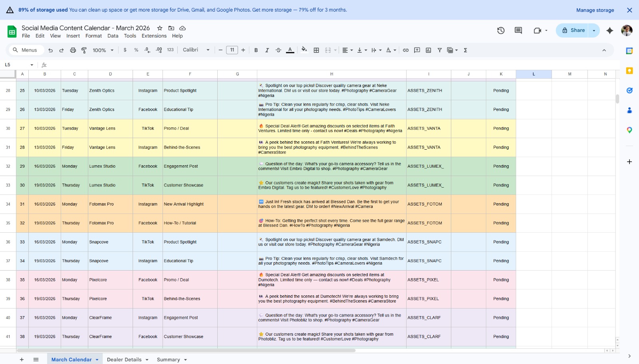Check the cloud document status icon
This screenshot has height=364, width=639.
[183, 28]
